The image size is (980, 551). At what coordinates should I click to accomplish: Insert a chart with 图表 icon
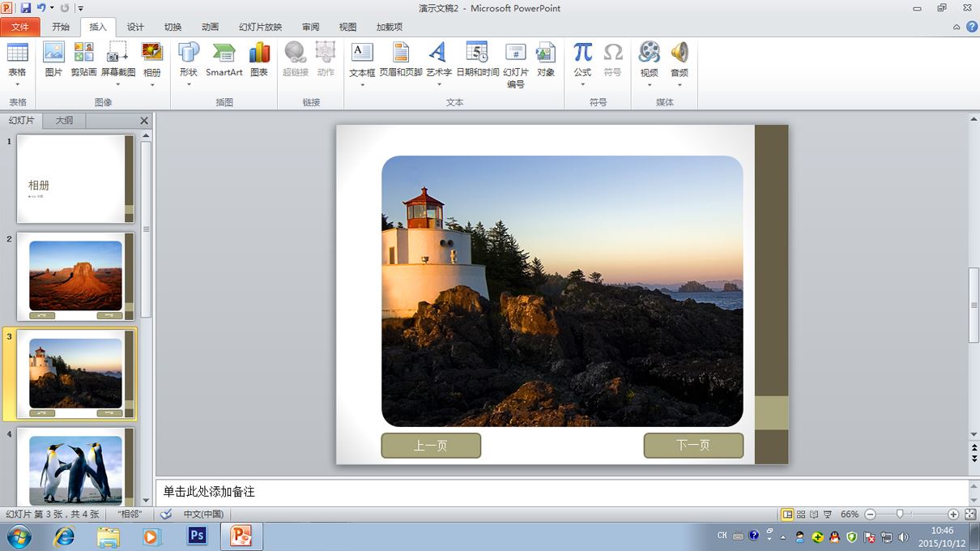click(259, 60)
